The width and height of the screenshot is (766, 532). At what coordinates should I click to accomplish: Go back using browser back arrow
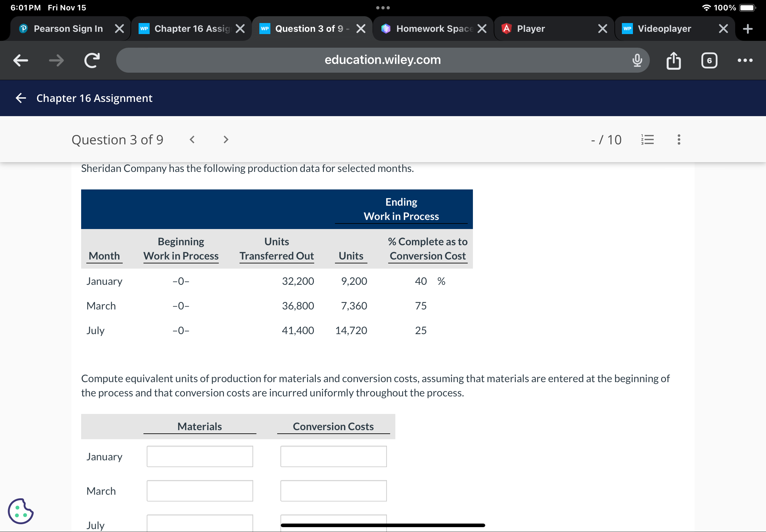pos(21,60)
